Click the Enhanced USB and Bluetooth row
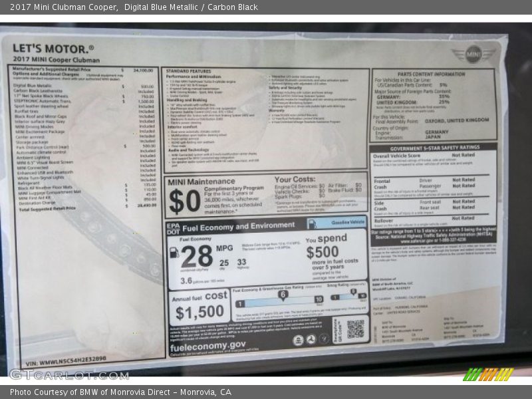Screen dimensions: 532x399 coord(86,172)
